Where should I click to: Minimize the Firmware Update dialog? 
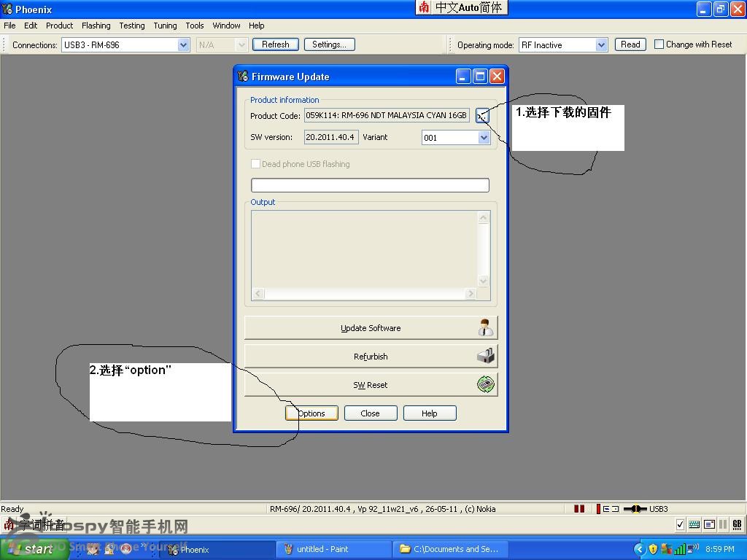pyautogui.click(x=463, y=76)
